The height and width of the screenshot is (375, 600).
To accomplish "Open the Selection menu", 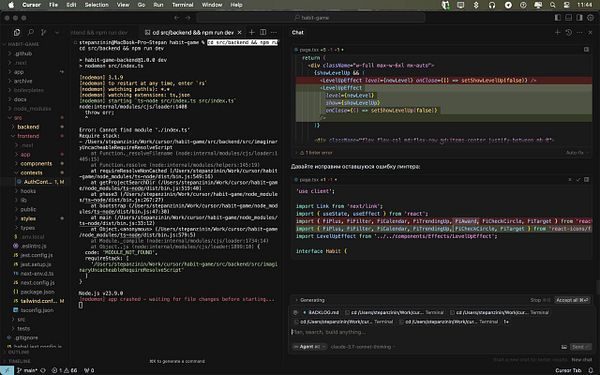I will [x=96, y=5].
